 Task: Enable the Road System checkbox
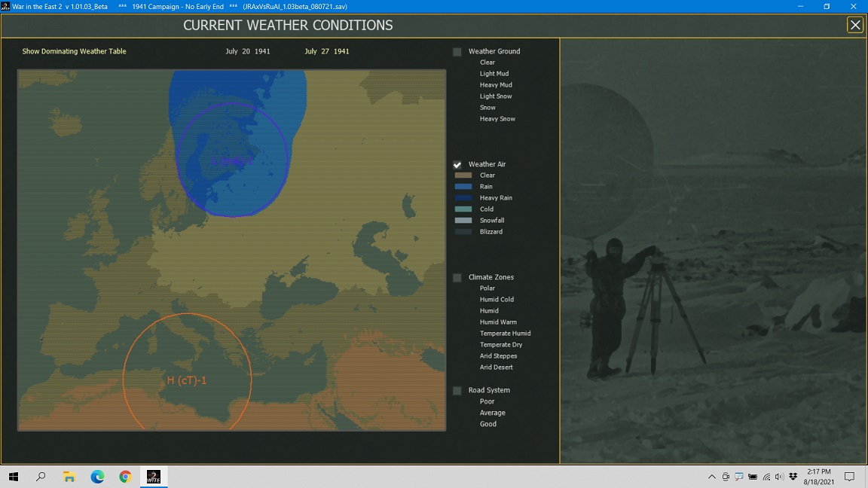point(457,390)
